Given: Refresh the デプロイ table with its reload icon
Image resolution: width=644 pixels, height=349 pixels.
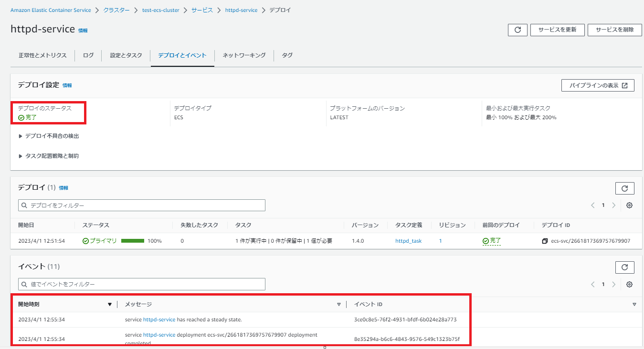Looking at the screenshot, I should (624, 188).
